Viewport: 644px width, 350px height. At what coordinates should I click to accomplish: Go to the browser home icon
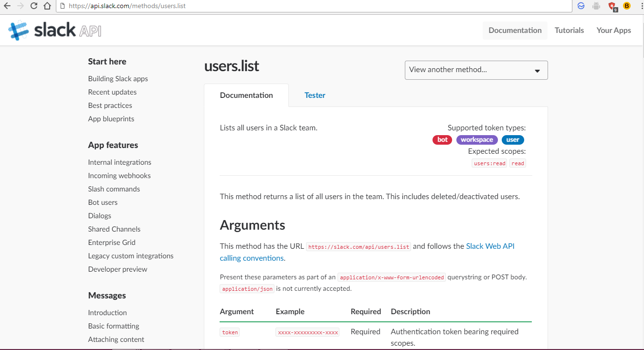pos(47,6)
